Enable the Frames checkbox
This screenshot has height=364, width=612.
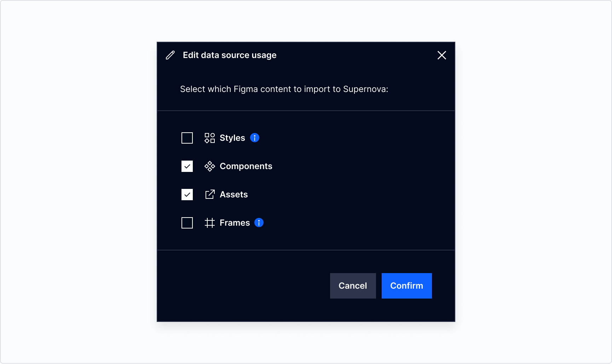pos(187,223)
